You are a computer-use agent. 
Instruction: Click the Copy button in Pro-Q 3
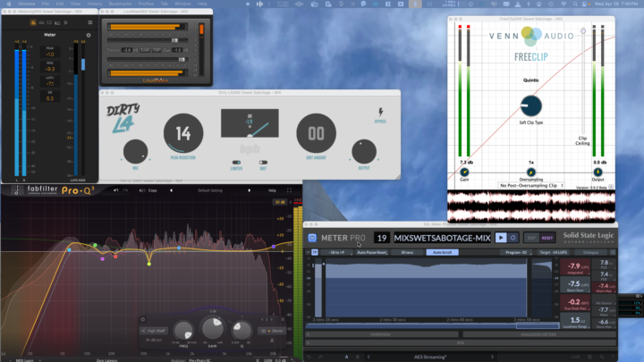click(x=153, y=190)
